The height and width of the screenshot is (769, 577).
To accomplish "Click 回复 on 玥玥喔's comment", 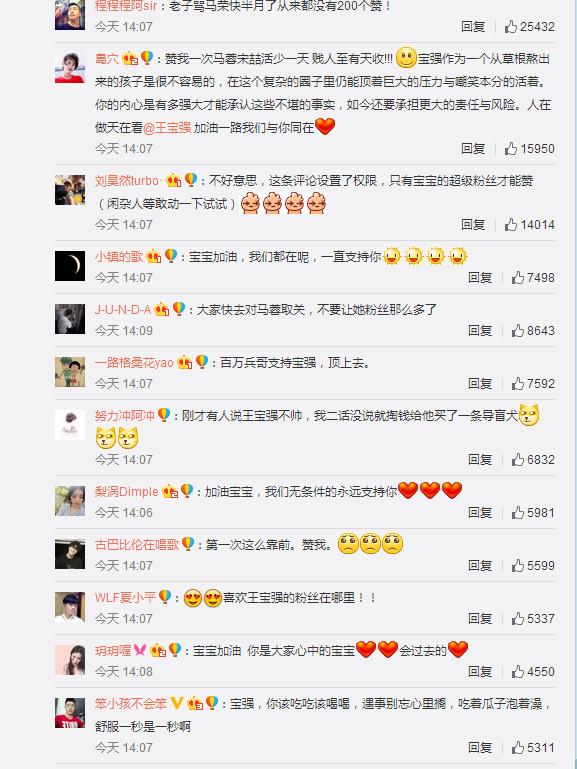I will pos(480,671).
